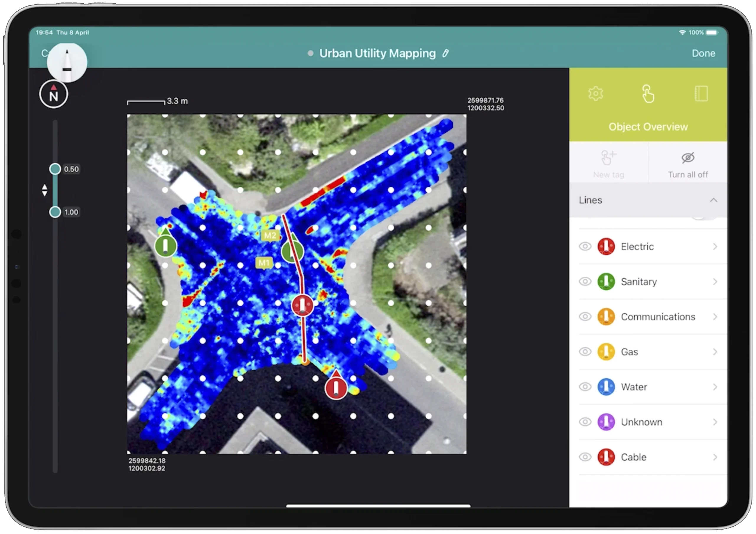Click the blue Water marker icon

point(606,387)
